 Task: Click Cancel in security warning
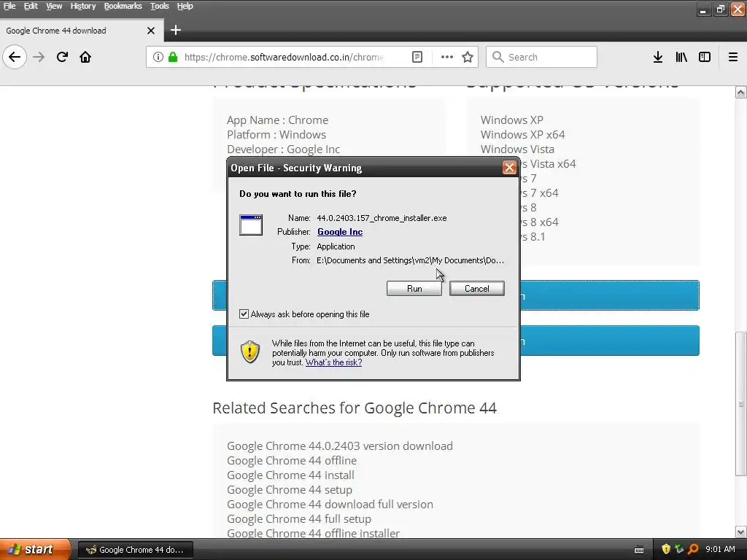point(477,289)
